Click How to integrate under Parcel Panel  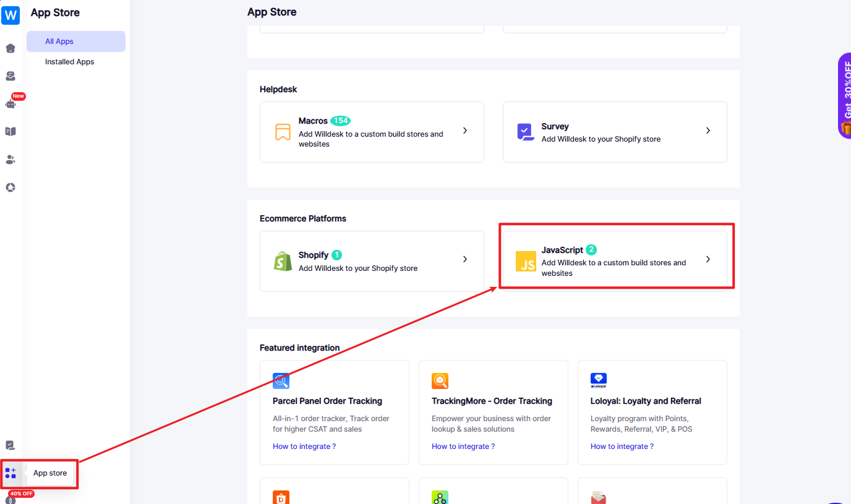[x=304, y=446]
